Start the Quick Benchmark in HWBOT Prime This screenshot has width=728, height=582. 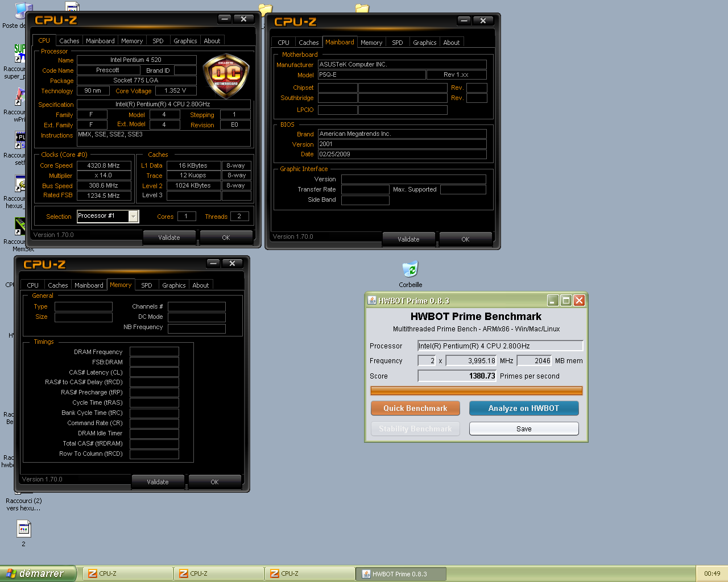[x=415, y=408]
